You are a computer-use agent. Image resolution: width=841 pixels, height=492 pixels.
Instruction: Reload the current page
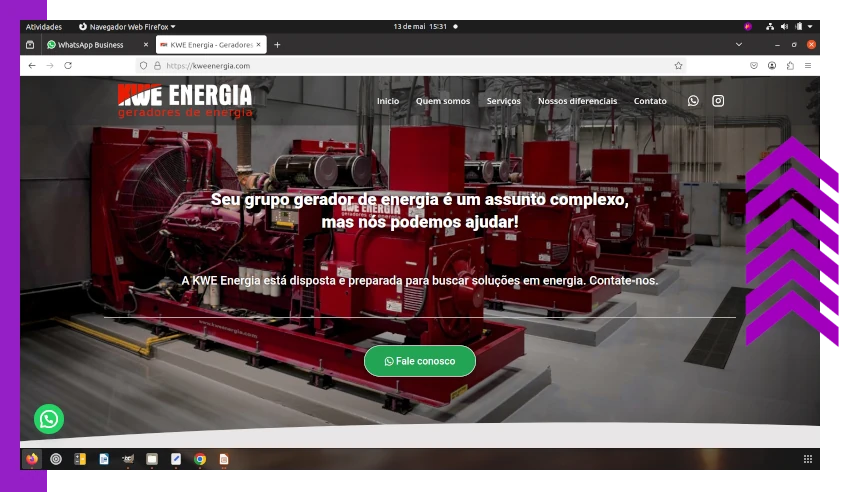pos(68,65)
